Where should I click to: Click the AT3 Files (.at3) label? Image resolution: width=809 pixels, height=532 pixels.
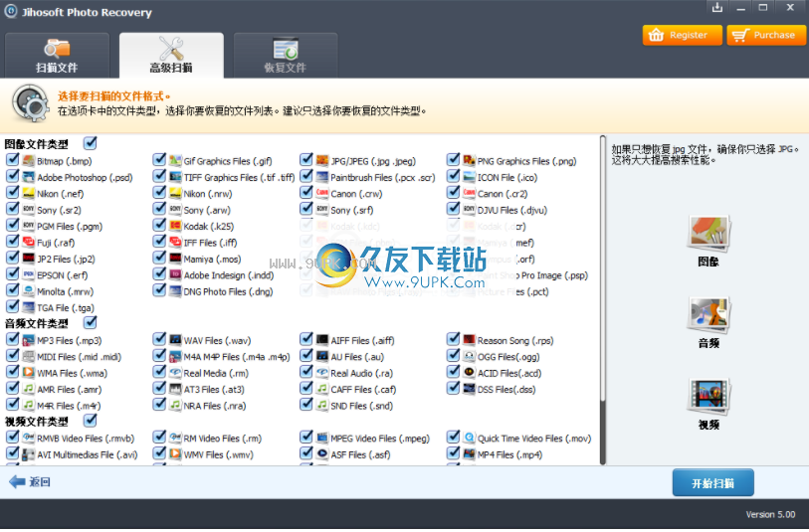(x=214, y=390)
